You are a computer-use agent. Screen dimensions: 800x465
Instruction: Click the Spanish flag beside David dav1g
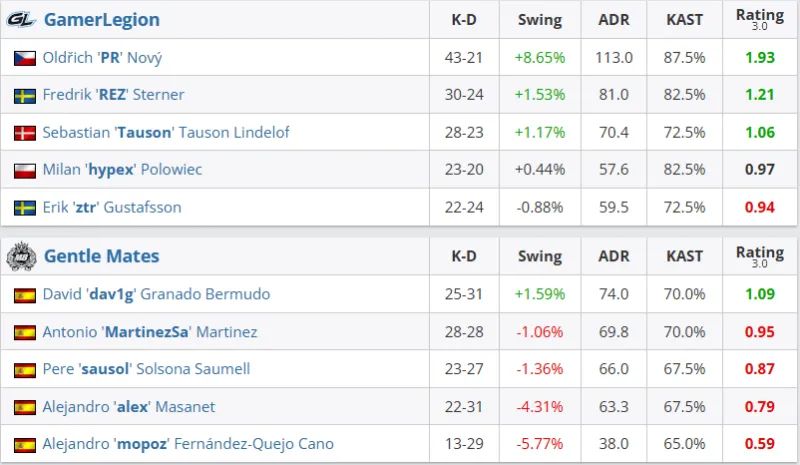pyautogui.click(x=25, y=295)
